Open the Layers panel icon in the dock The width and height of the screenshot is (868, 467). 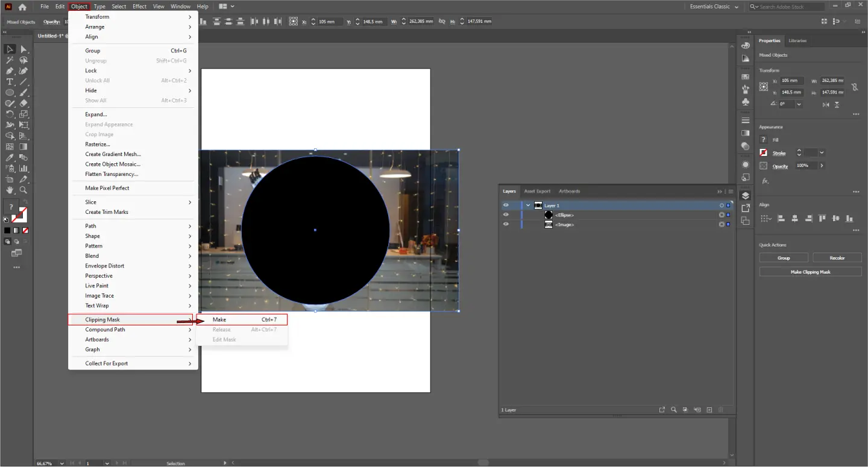pyautogui.click(x=746, y=196)
